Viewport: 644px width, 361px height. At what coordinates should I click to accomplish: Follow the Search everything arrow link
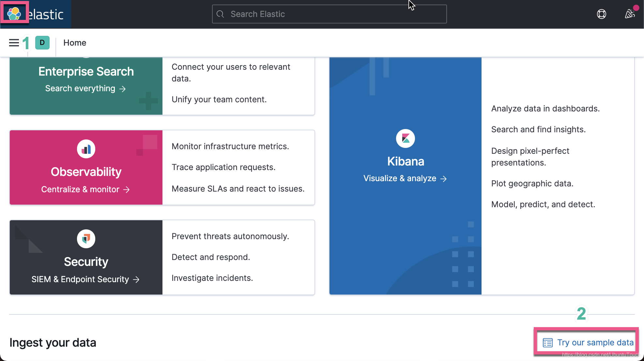point(86,88)
